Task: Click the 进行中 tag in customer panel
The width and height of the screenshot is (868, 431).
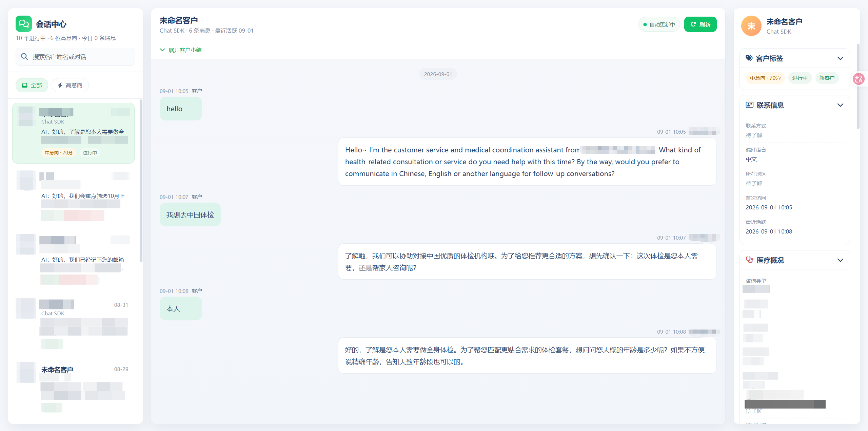Action: [x=800, y=78]
